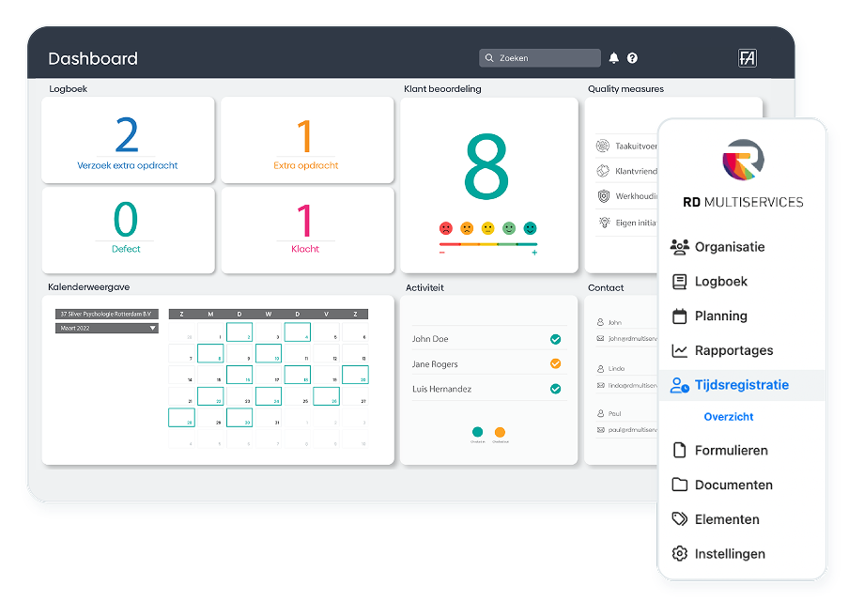Click the Planning calendar icon

pos(679,316)
